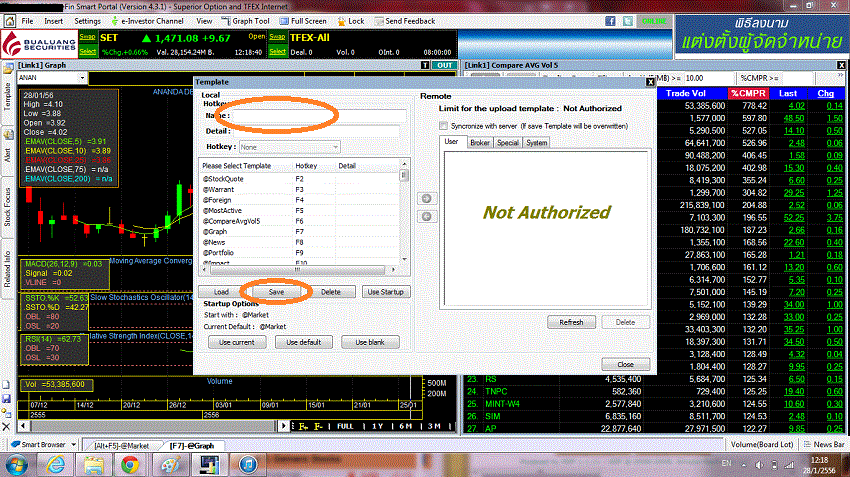Image resolution: width=850 pixels, height=477 pixels.
Task: Close the Template dialog with the Close button
Action: (x=626, y=364)
